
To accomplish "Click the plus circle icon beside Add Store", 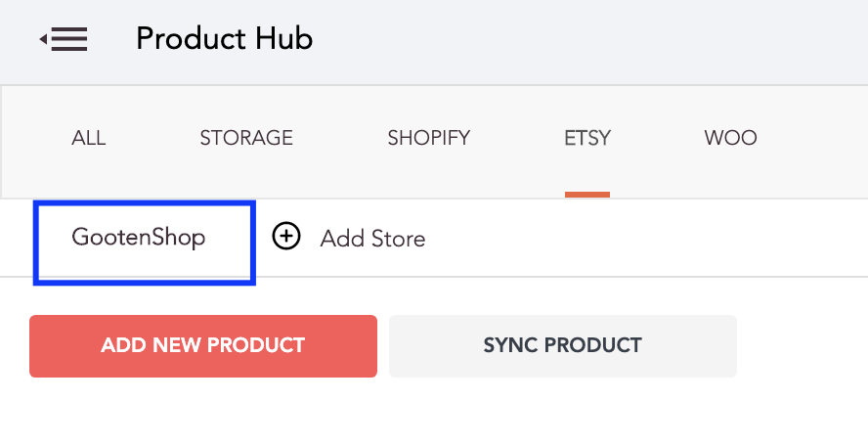I will pos(286,237).
